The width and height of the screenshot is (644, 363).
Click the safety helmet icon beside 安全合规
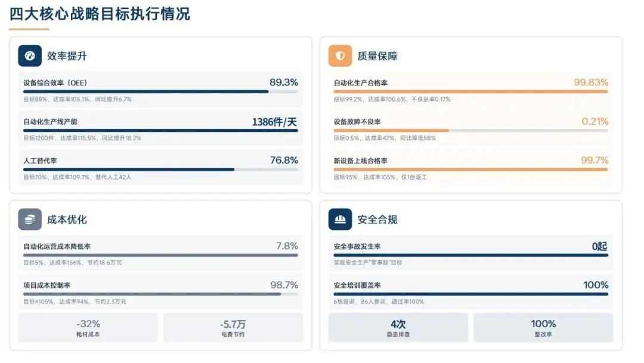pos(340,219)
